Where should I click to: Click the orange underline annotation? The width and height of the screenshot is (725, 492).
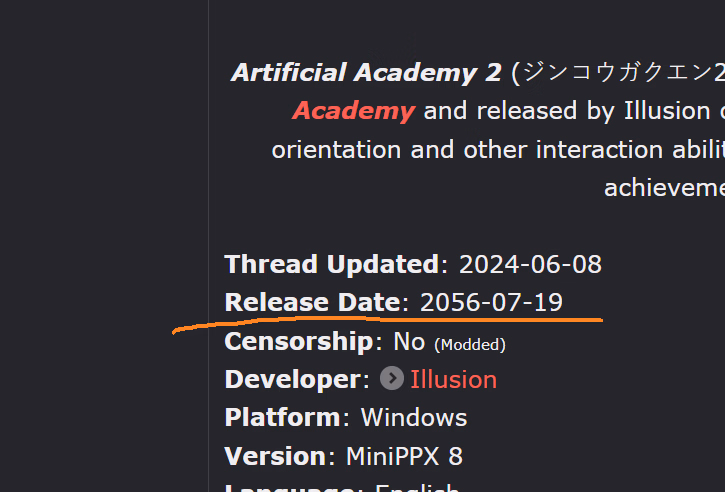(400, 321)
